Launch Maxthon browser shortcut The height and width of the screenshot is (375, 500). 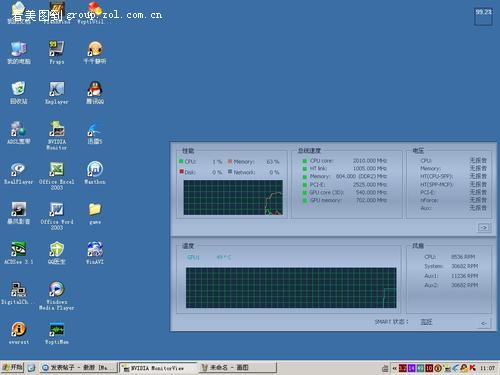click(95, 173)
